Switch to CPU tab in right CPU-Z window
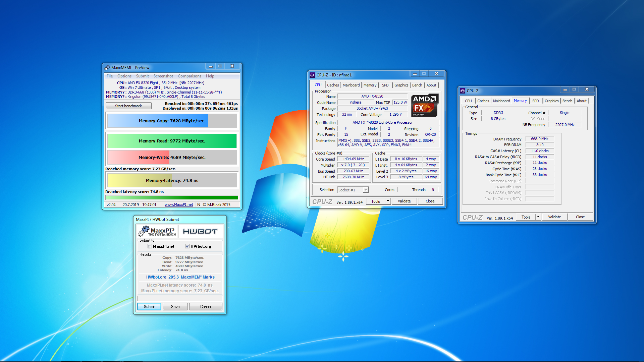This screenshot has width=644, height=362. pos(468,101)
